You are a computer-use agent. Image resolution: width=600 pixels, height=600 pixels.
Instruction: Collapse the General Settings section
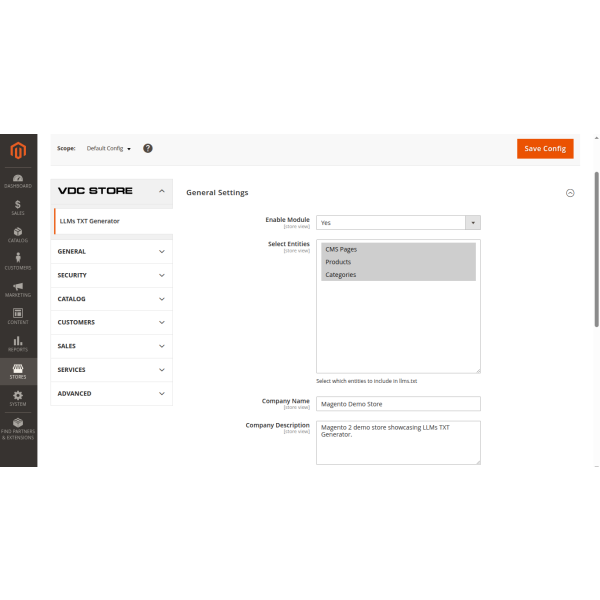(x=570, y=193)
